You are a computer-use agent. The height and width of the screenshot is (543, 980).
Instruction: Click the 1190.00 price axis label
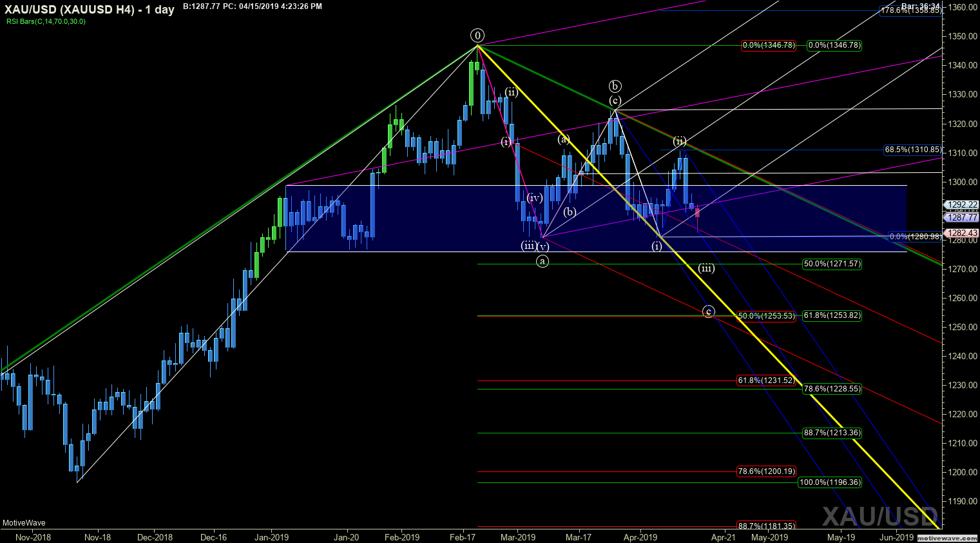click(964, 501)
